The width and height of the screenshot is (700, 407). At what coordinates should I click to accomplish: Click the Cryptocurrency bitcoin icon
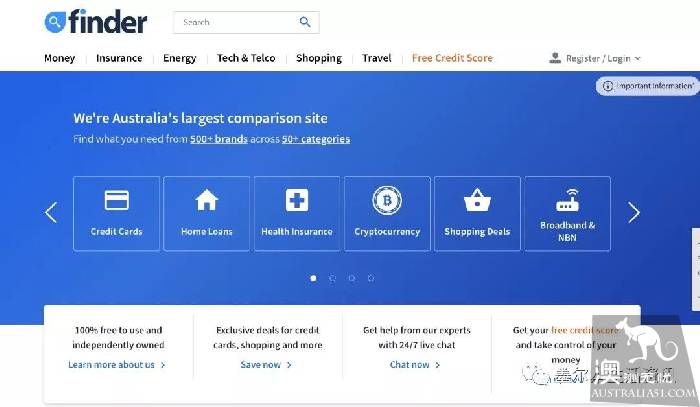click(x=387, y=200)
